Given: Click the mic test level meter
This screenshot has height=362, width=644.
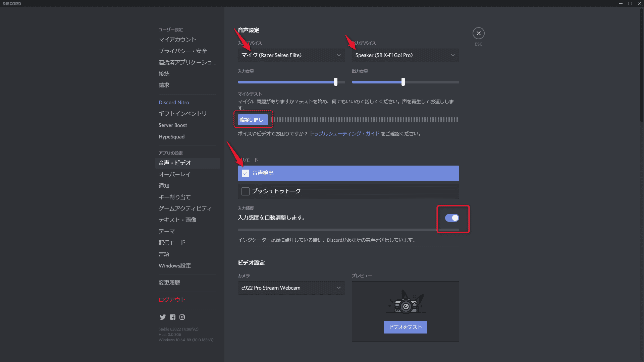Looking at the screenshot, I should pos(365,120).
